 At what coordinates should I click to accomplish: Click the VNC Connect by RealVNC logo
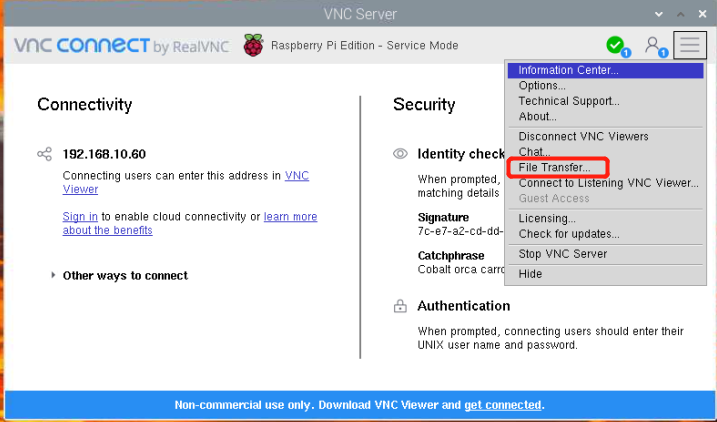coord(122,46)
